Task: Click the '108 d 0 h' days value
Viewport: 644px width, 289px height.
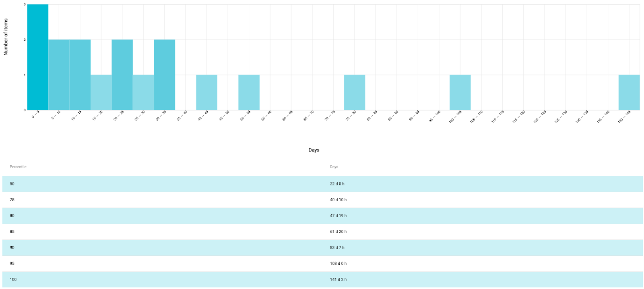Action: pos(339,264)
